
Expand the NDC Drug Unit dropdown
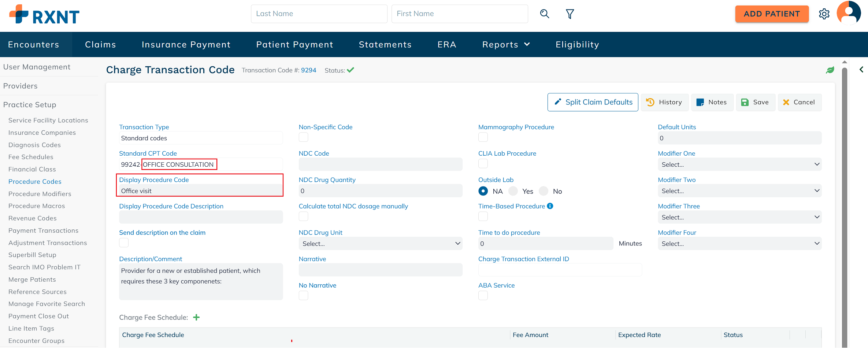coord(380,244)
